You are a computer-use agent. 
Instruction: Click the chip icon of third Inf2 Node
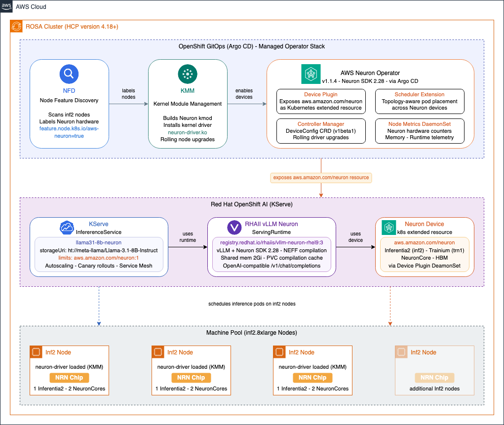click(279, 352)
